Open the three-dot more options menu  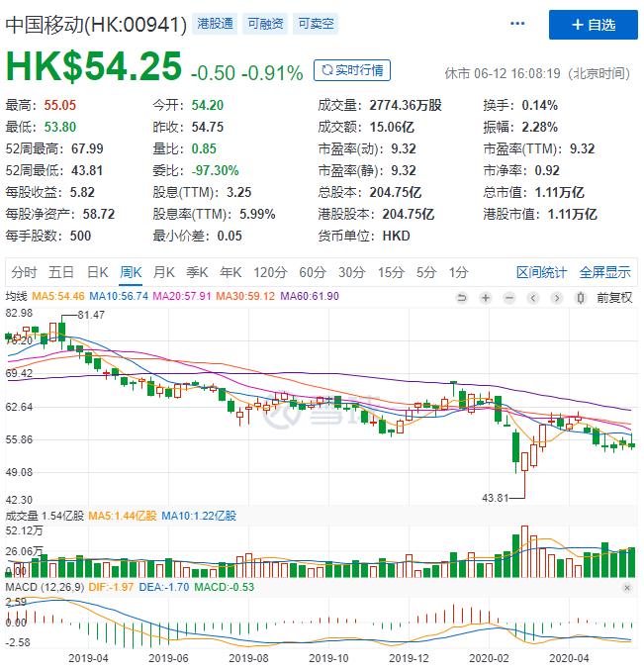coord(517,24)
